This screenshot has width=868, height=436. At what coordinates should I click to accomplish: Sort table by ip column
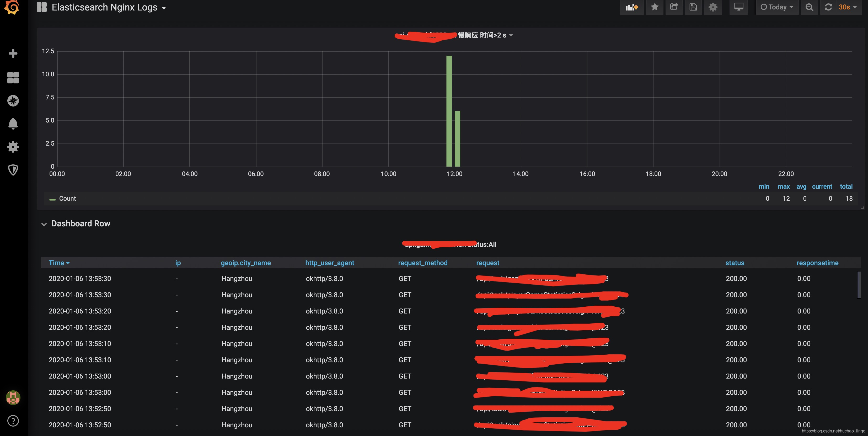pyautogui.click(x=178, y=263)
